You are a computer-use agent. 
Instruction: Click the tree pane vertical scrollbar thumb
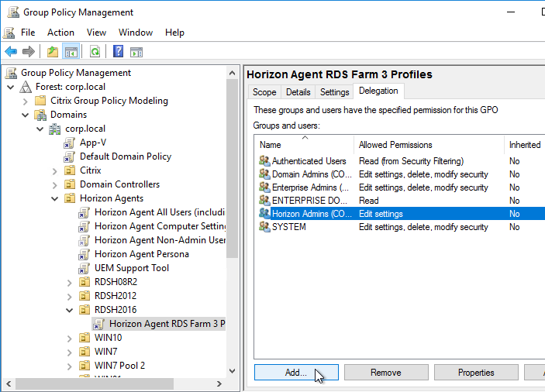point(232,168)
